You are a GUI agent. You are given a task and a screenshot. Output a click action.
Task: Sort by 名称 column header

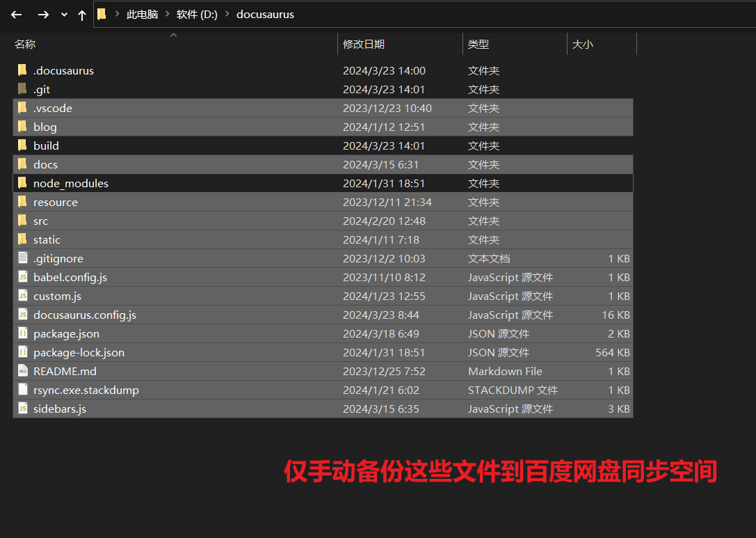(25, 45)
